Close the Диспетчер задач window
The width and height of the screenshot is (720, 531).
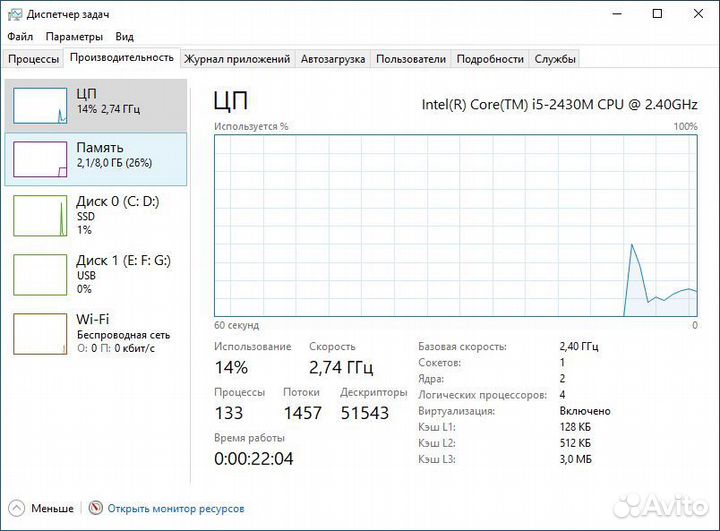click(698, 14)
